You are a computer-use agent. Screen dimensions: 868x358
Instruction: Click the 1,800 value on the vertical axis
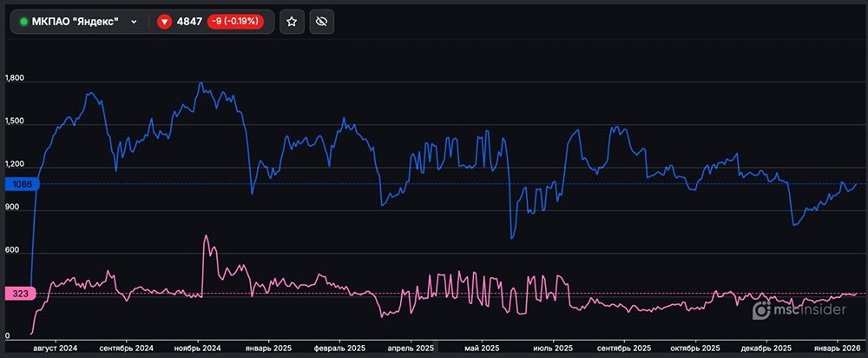click(16, 79)
